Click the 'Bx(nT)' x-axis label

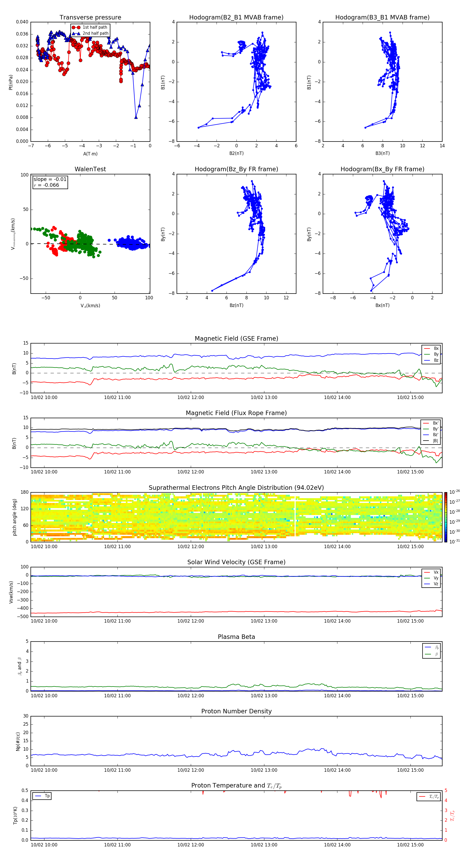click(x=382, y=305)
